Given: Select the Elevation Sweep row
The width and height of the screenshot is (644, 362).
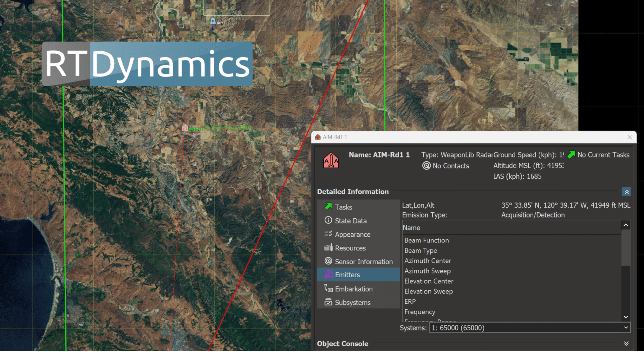Looking at the screenshot, I should click(512, 291).
